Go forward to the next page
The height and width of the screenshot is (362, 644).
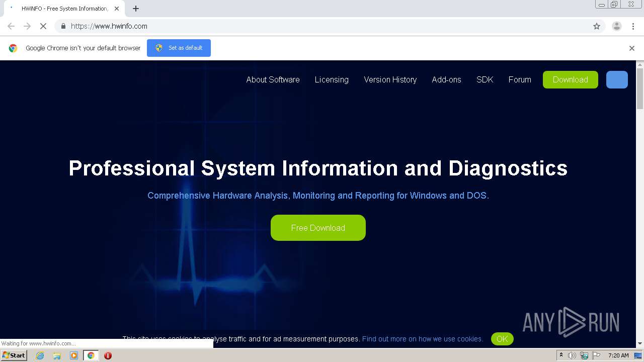tap(27, 26)
